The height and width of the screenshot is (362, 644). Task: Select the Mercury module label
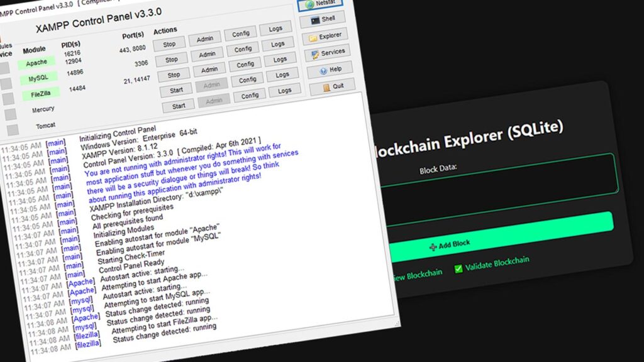click(43, 109)
